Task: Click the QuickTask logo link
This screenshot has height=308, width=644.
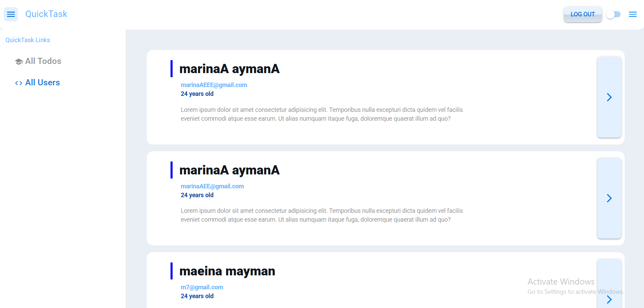Action: point(46,14)
